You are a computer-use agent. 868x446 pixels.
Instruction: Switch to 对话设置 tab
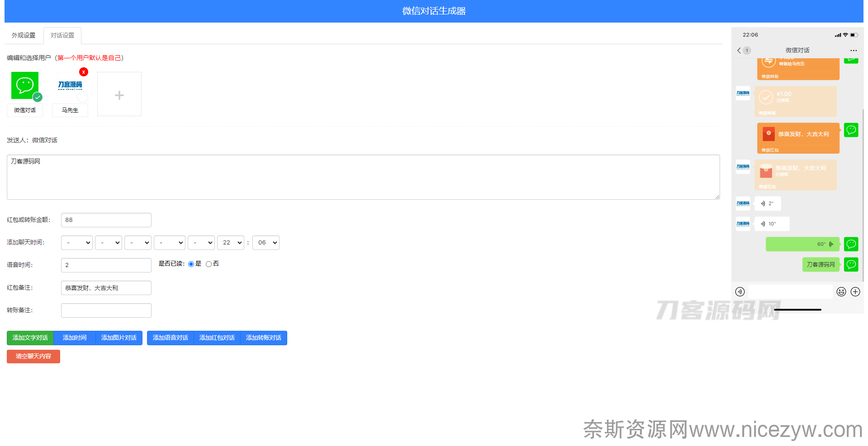[x=62, y=35]
